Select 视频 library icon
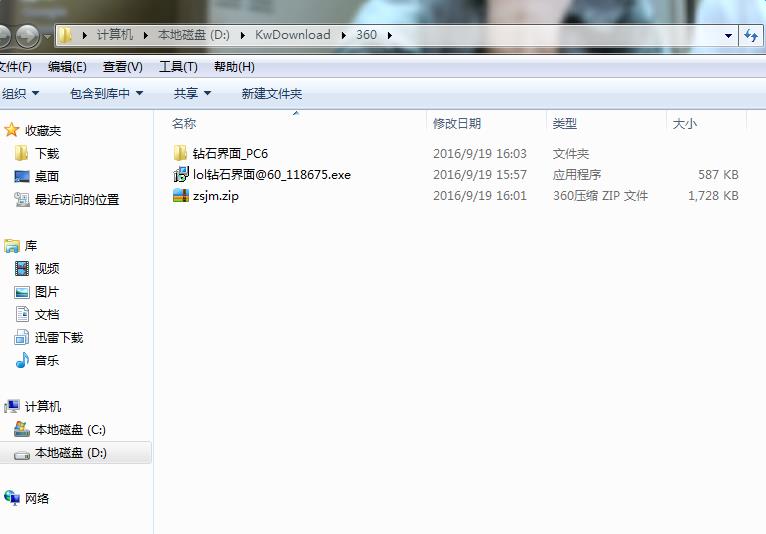 [22, 268]
